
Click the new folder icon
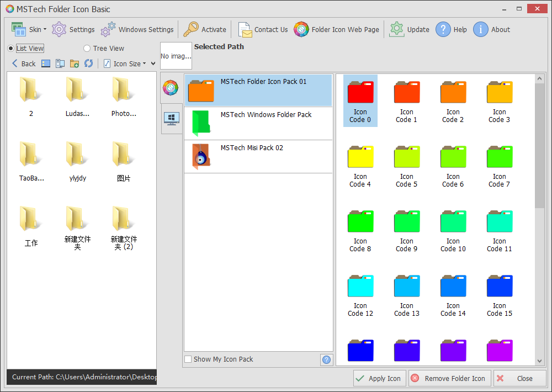75,63
